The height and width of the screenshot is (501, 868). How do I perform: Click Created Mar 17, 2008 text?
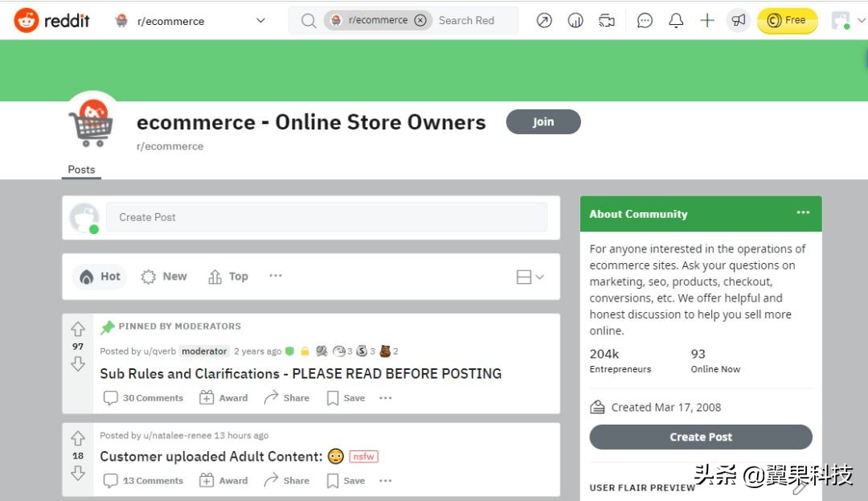pyautogui.click(x=666, y=408)
